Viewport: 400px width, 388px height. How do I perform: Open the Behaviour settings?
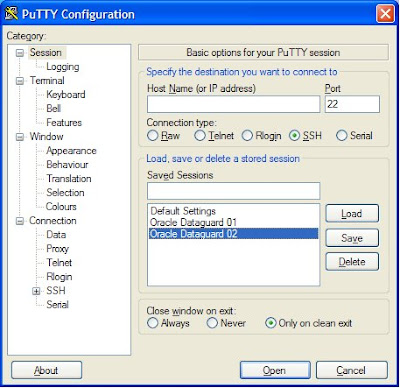pyautogui.click(x=67, y=164)
